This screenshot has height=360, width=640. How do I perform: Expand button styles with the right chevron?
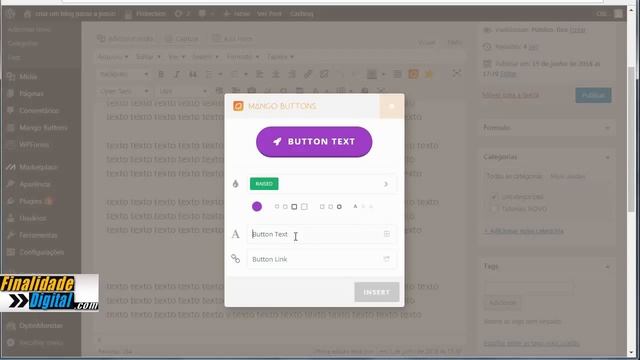(386, 184)
